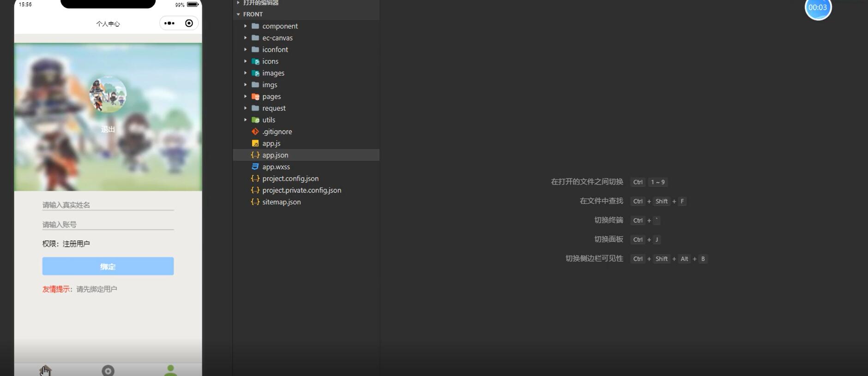Viewport: 868px width, 376px height.
Task: Click the 在打开的文件之间切换 shortcut hint
Action: click(587, 182)
